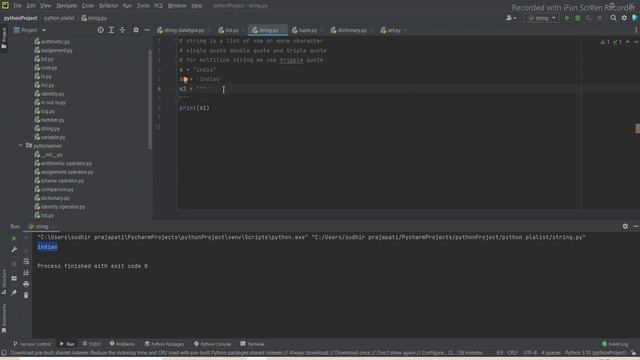
Task: Click the Project vertical side tab
Action: [x=4, y=38]
